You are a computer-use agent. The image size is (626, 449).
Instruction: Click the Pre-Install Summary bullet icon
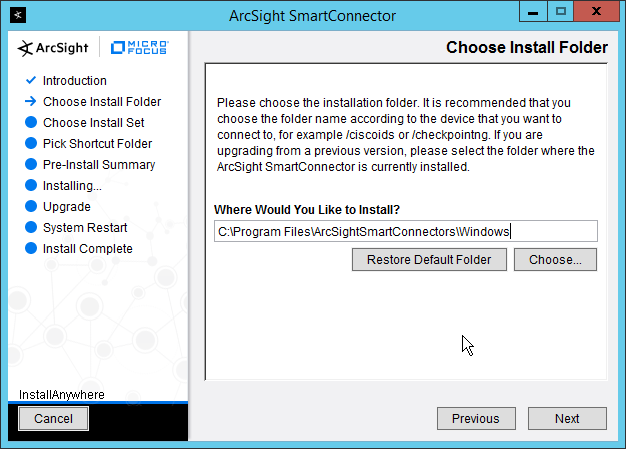click(x=29, y=165)
